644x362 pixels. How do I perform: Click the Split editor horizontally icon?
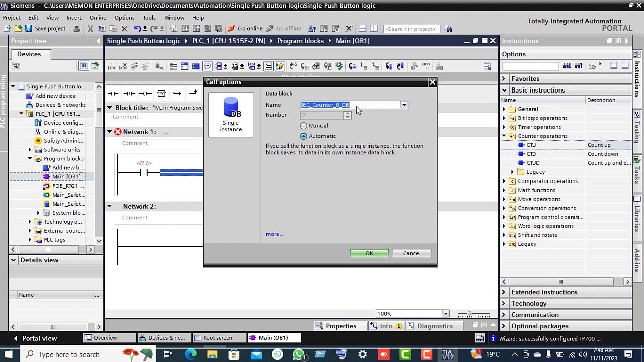click(362, 29)
